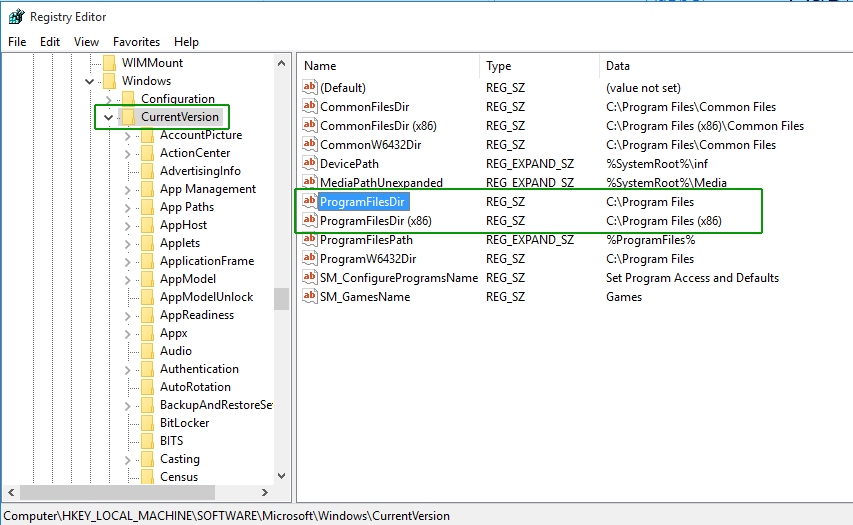Select the Applets tree key

point(180,243)
